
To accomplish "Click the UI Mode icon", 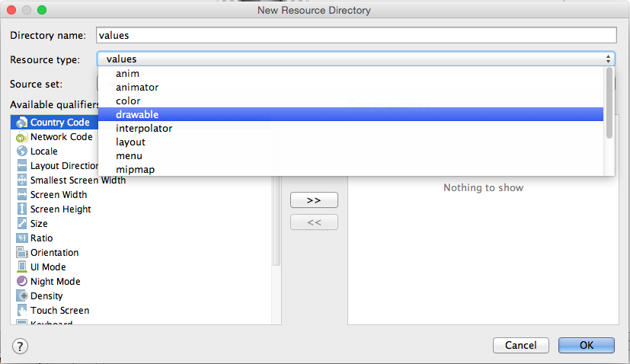I will (21, 267).
